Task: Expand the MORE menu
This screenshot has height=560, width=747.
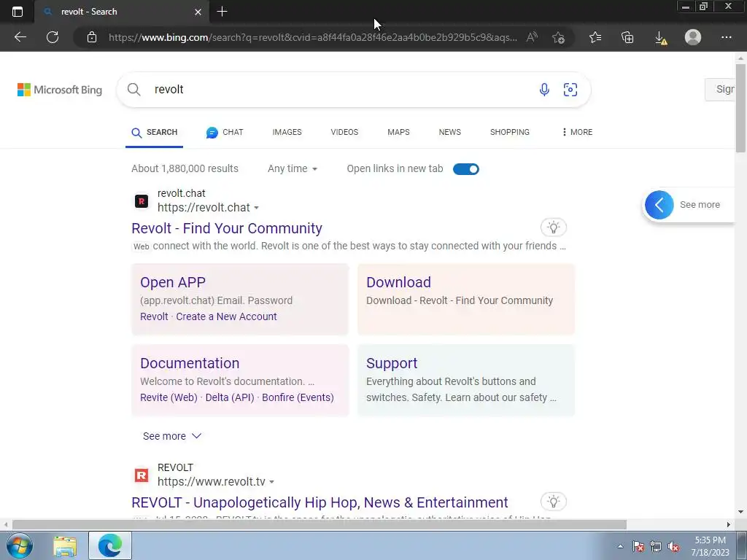Action: [577, 133]
